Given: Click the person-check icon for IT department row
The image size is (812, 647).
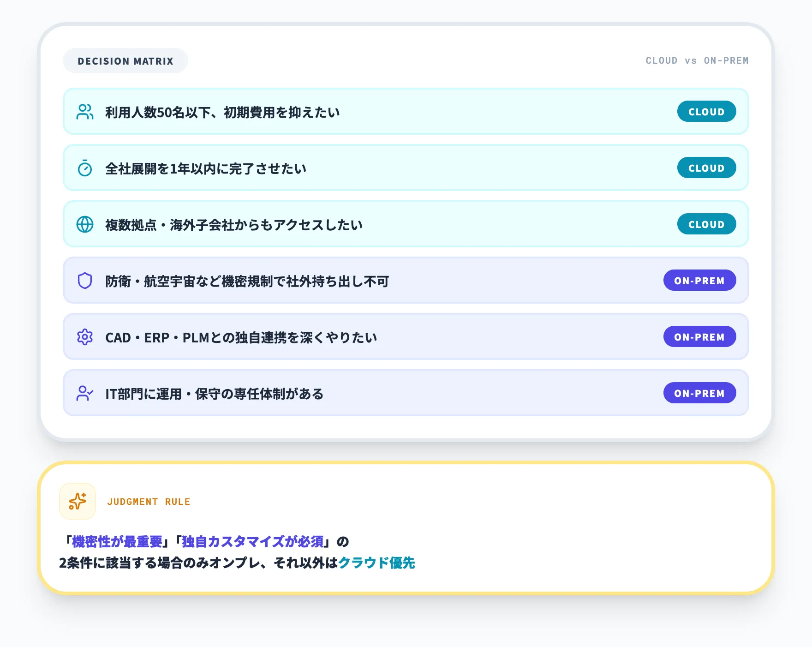Looking at the screenshot, I should [x=85, y=393].
